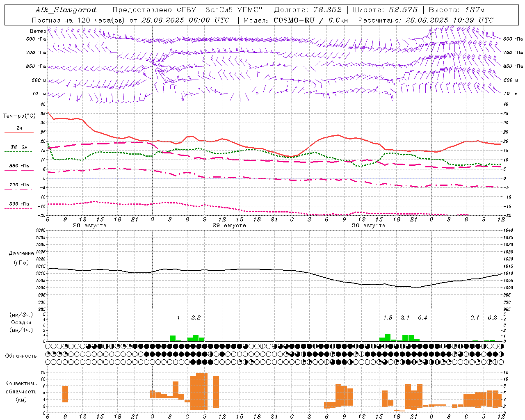The width and height of the screenshot is (525, 420).
Task: Select the longitude value Долгота: 78.352
Action: [x=308, y=10]
